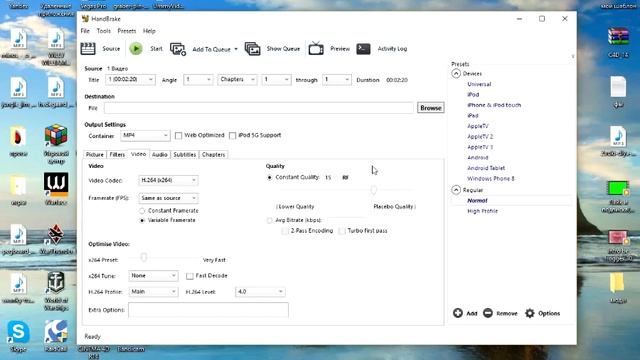Select the Universal preset
This screenshot has height=360, width=640.
pyautogui.click(x=479, y=84)
